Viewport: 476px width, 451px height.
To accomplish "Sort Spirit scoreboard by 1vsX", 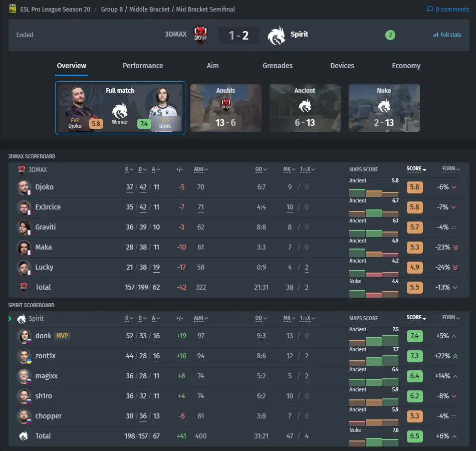I will [307, 318].
